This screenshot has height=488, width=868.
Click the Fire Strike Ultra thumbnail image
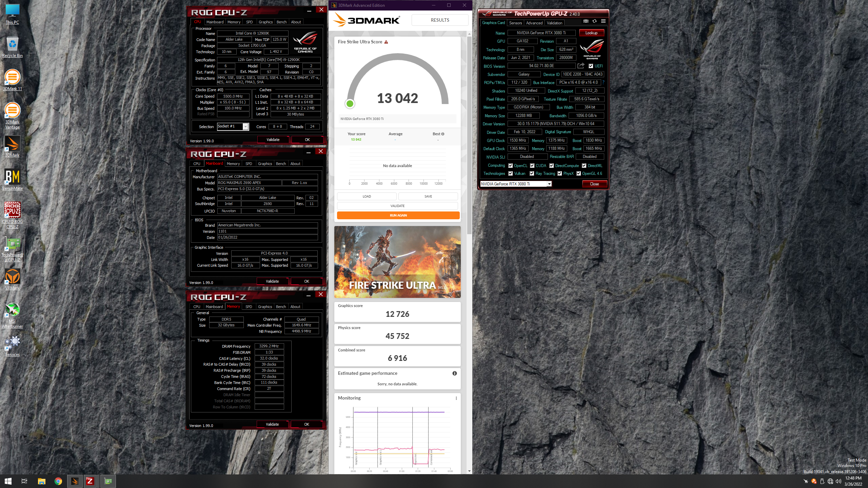pos(397,262)
